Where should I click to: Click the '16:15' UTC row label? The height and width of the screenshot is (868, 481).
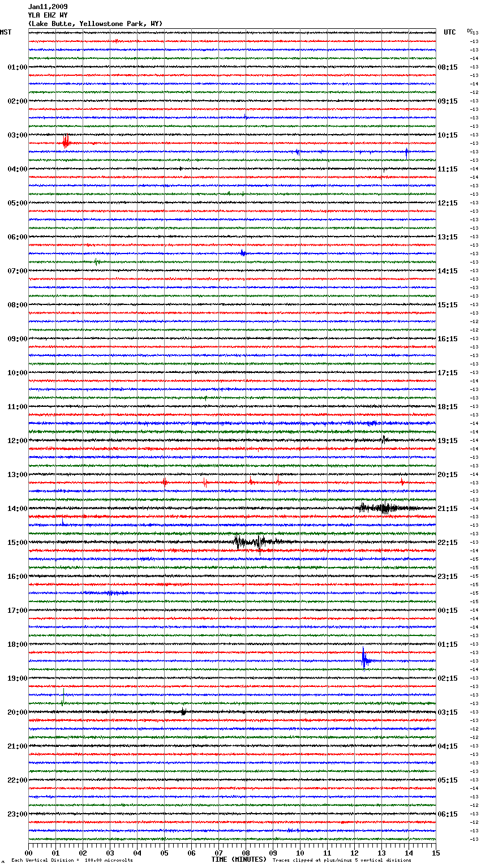point(448,339)
